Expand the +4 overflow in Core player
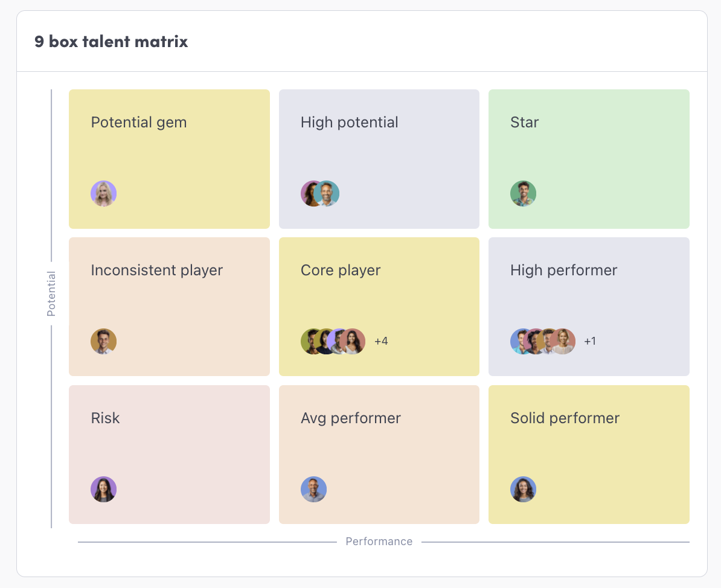 [381, 341]
